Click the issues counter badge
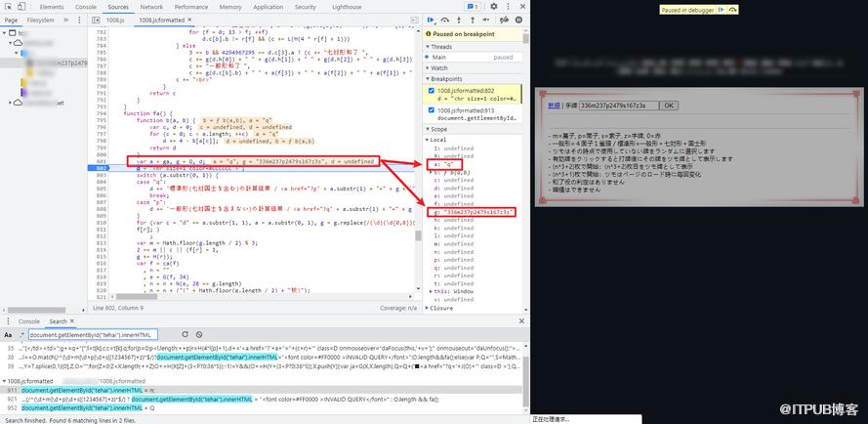The image size is (868, 424). click(473, 7)
